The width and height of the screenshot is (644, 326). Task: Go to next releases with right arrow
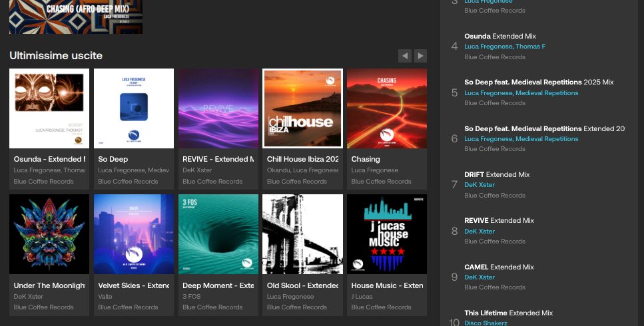420,56
